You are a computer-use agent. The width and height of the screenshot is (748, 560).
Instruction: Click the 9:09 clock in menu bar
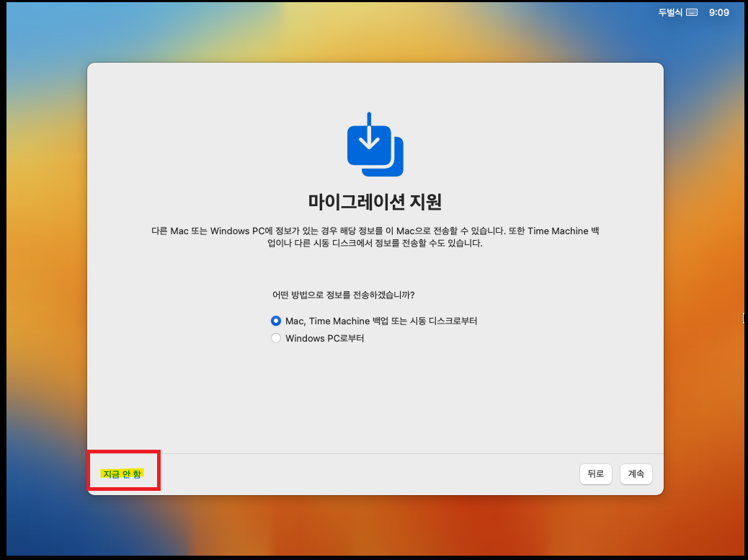tap(719, 13)
